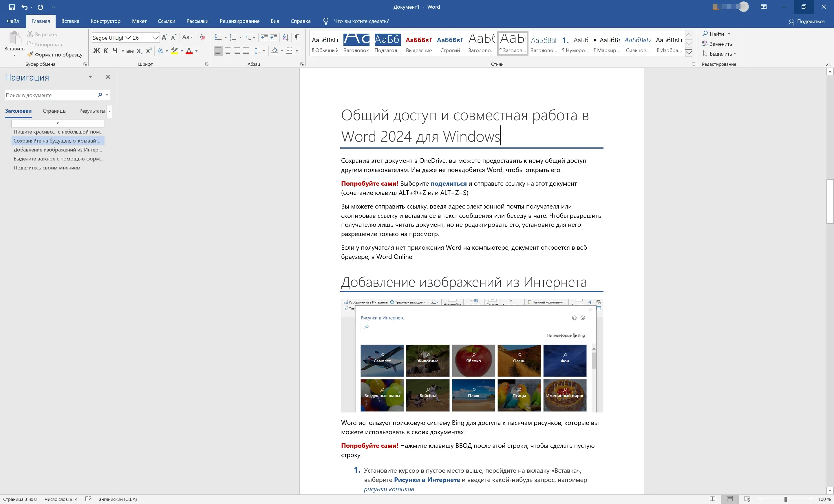Image resolution: width=834 pixels, height=504 pixels.
Task: Switch to Страницы tab in Navigation pane
Action: [54, 111]
